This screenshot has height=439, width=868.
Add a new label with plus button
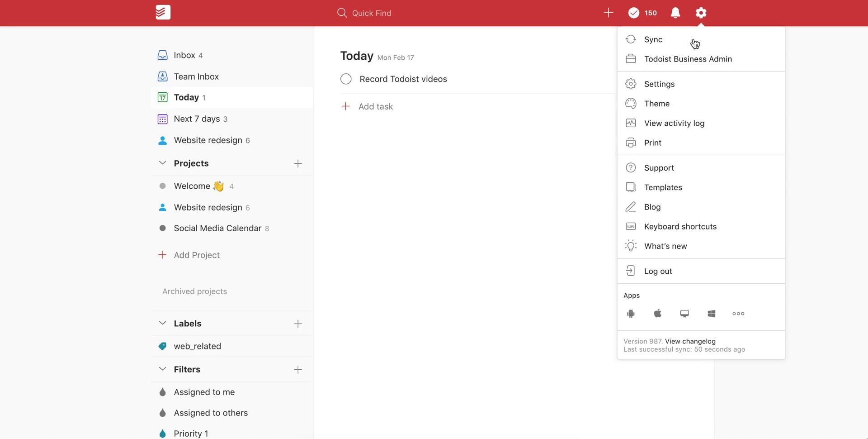[297, 324]
